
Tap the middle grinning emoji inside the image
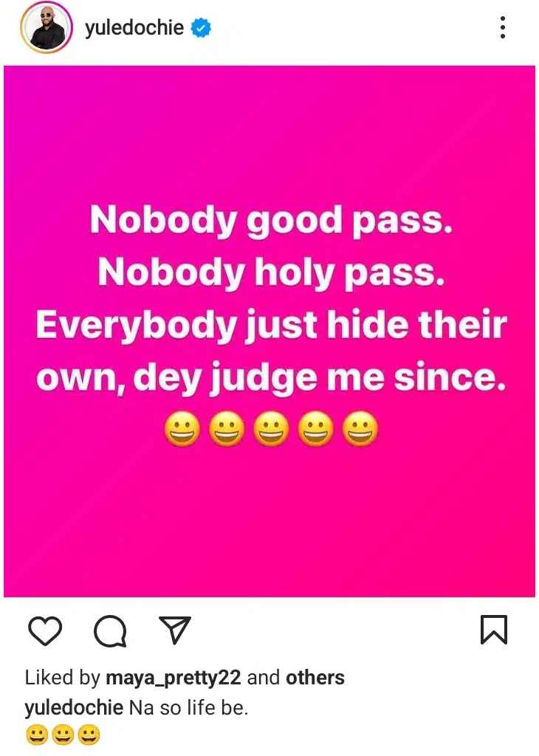point(272,429)
